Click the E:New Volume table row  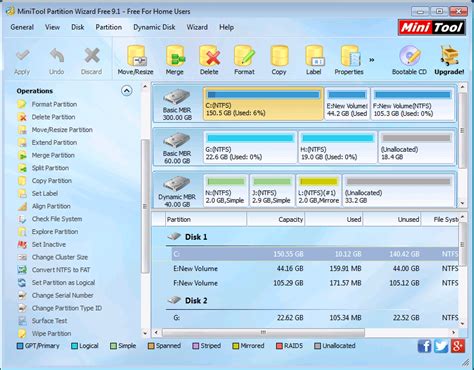coord(315,268)
